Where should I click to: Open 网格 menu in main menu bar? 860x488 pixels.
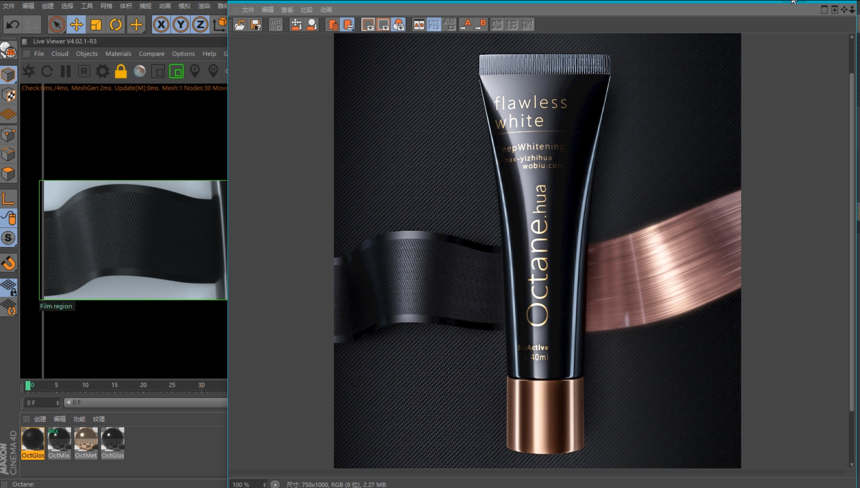coord(106,6)
